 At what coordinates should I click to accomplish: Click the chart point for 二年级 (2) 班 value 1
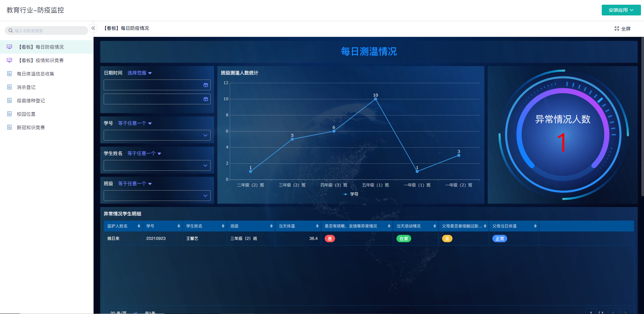(x=251, y=171)
